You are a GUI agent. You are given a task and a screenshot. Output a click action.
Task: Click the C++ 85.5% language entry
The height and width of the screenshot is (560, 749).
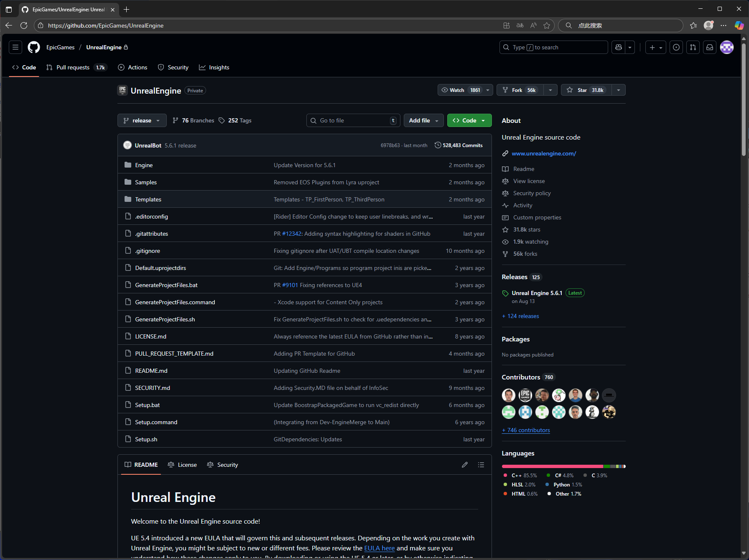[x=520, y=476]
